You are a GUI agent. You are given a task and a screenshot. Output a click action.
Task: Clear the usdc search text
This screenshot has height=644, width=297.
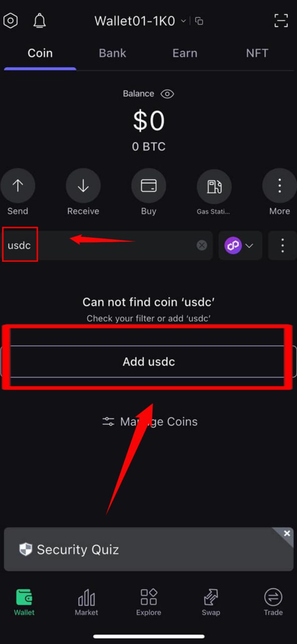coord(202,246)
